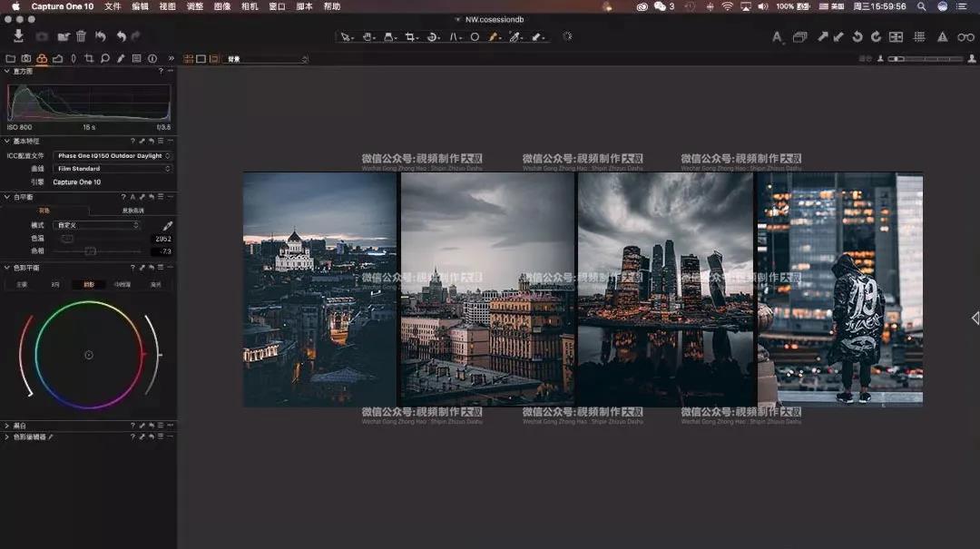The height and width of the screenshot is (549, 980).
Task: Toggle the edit compare view icon
Action: coord(896,37)
